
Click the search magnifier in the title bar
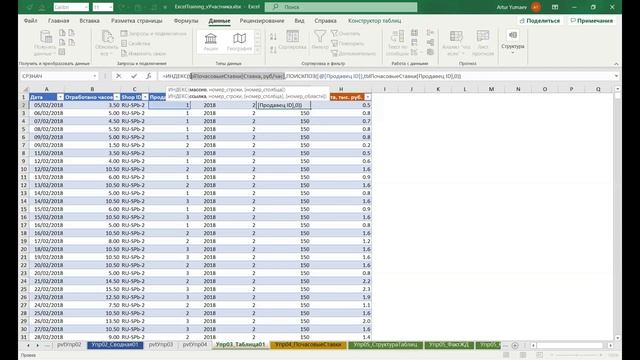(x=276, y=7)
